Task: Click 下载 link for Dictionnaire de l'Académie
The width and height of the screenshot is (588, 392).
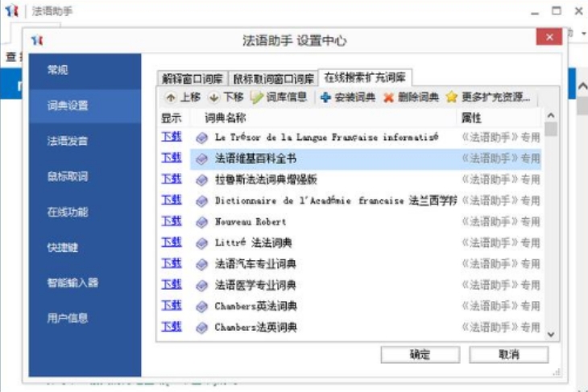Action: click(172, 200)
